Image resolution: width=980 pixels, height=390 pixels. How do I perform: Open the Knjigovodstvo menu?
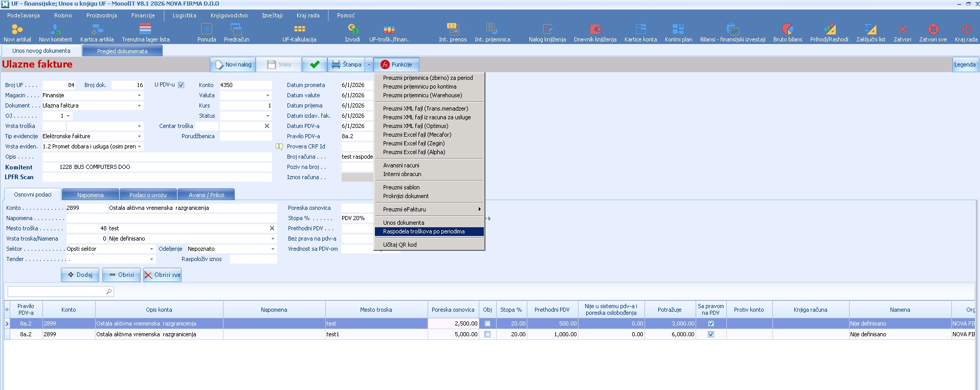pyautogui.click(x=229, y=15)
